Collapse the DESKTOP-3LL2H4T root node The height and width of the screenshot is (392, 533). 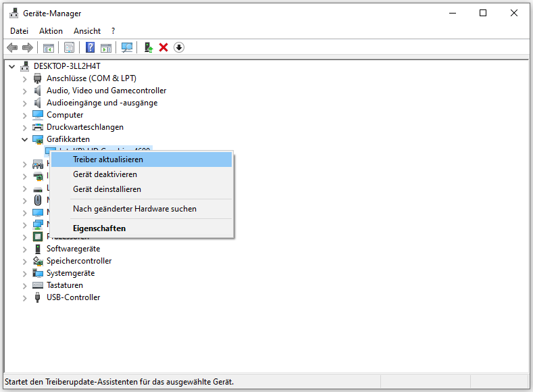point(12,66)
